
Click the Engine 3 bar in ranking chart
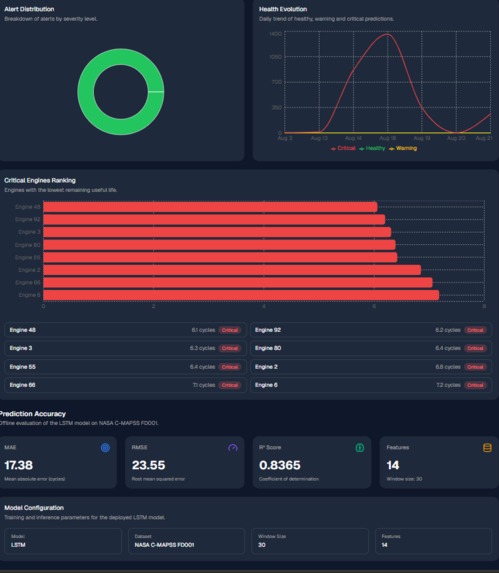click(217, 232)
